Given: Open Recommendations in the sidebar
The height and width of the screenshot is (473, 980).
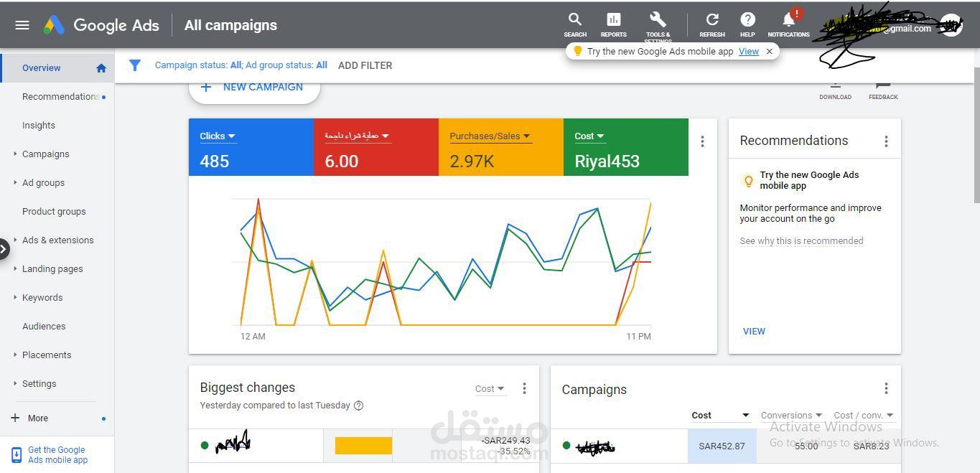Looking at the screenshot, I should tap(61, 97).
